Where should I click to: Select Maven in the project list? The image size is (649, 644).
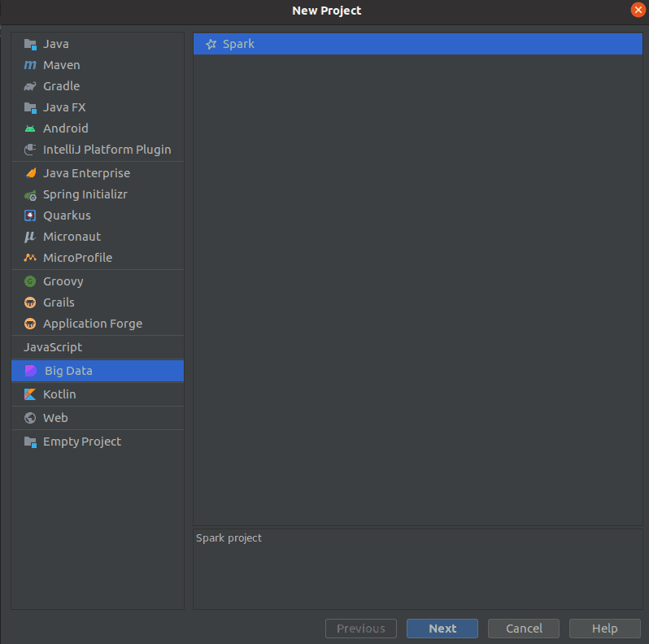point(62,65)
